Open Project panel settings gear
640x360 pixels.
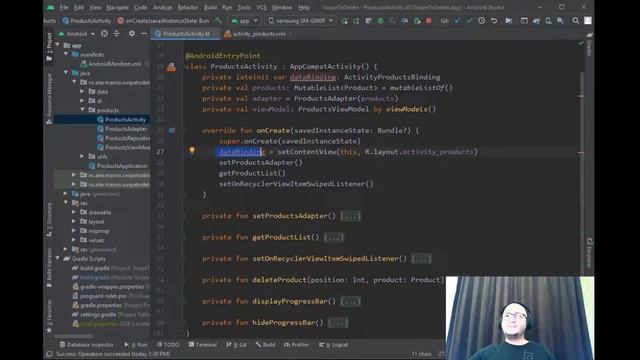pyautogui.click(x=131, y=34)
